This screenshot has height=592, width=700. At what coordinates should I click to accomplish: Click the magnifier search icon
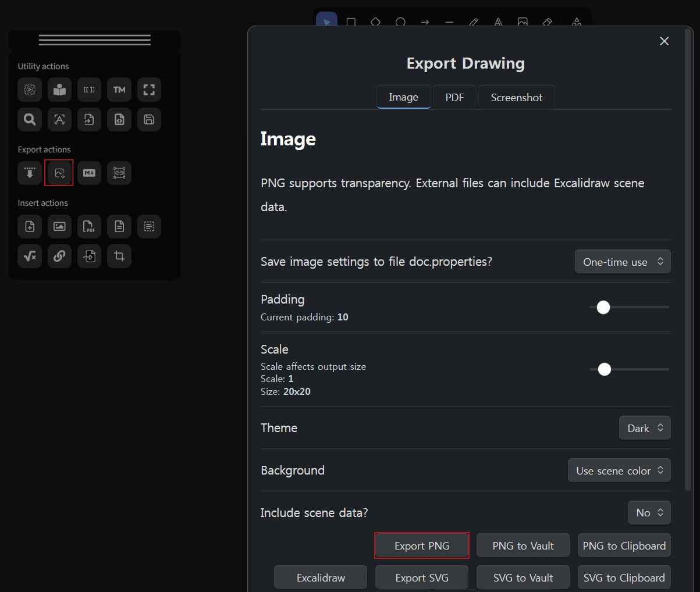[x=30, y=119]
